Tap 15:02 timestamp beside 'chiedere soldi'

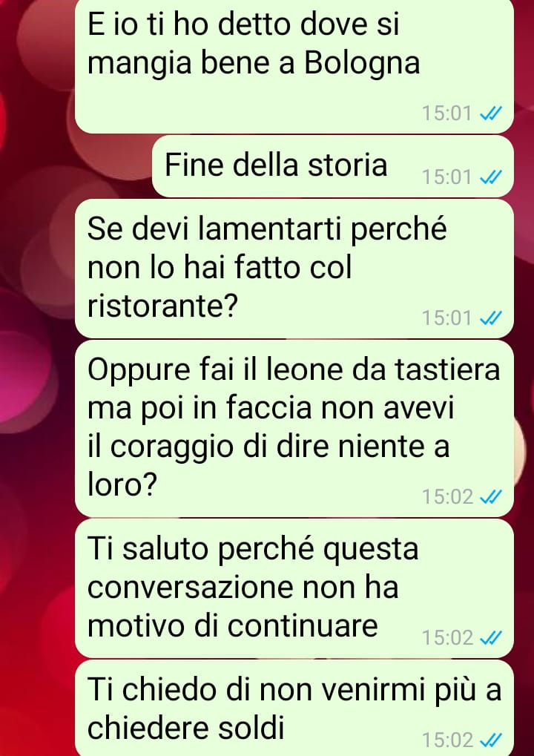(x=448, y=740)
